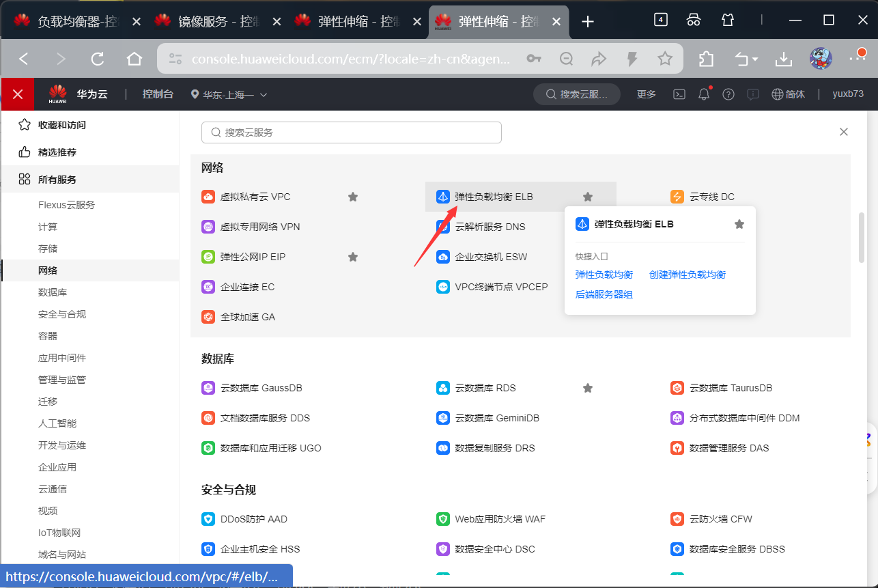Click the DDoS防护 AAD icon
Viewport: 878px width, 588px height.
point(208,519)
